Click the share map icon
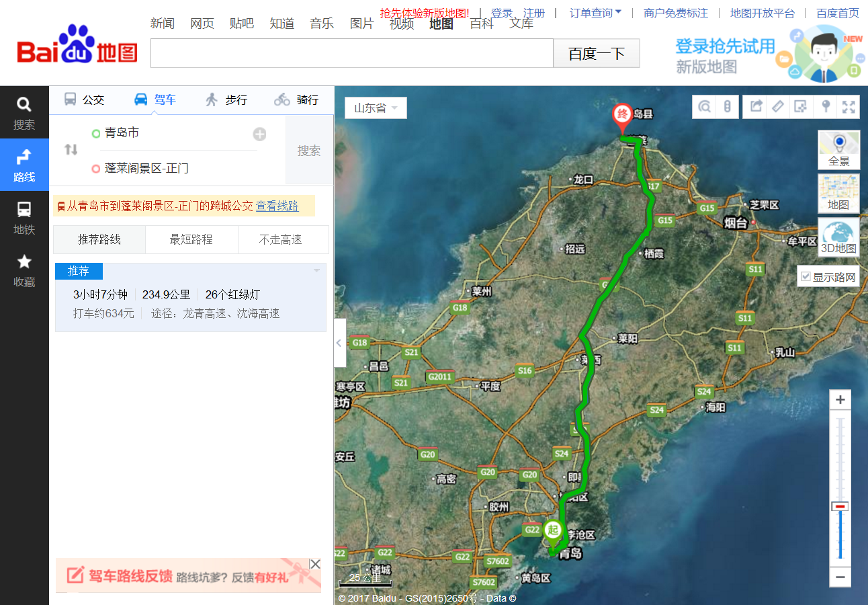The width and height of the screenshot is (868, 605). click(756, 106)
